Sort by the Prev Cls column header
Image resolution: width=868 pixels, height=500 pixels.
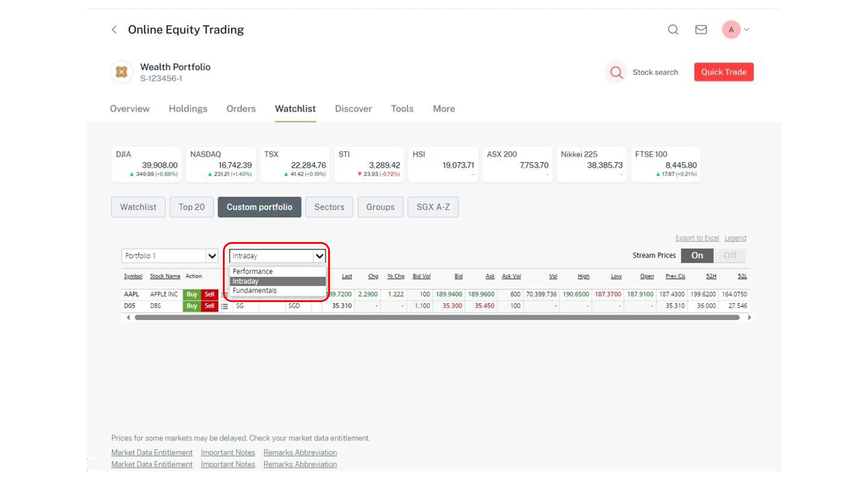tap(675, 276)
